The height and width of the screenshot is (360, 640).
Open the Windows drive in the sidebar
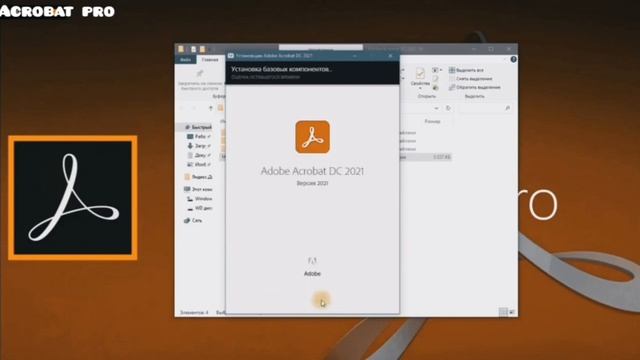[x=200, y=199]
